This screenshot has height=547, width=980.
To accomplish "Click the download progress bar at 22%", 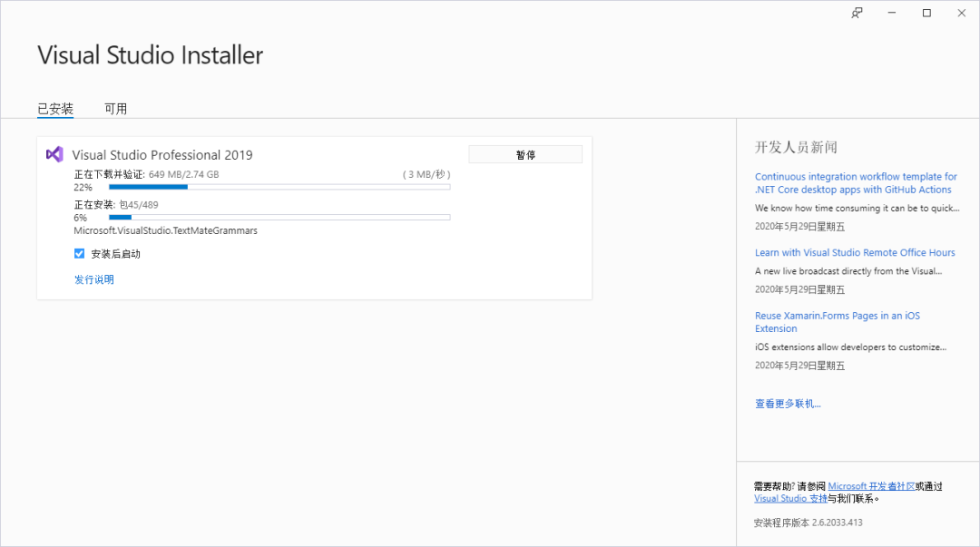I will 279,187.
